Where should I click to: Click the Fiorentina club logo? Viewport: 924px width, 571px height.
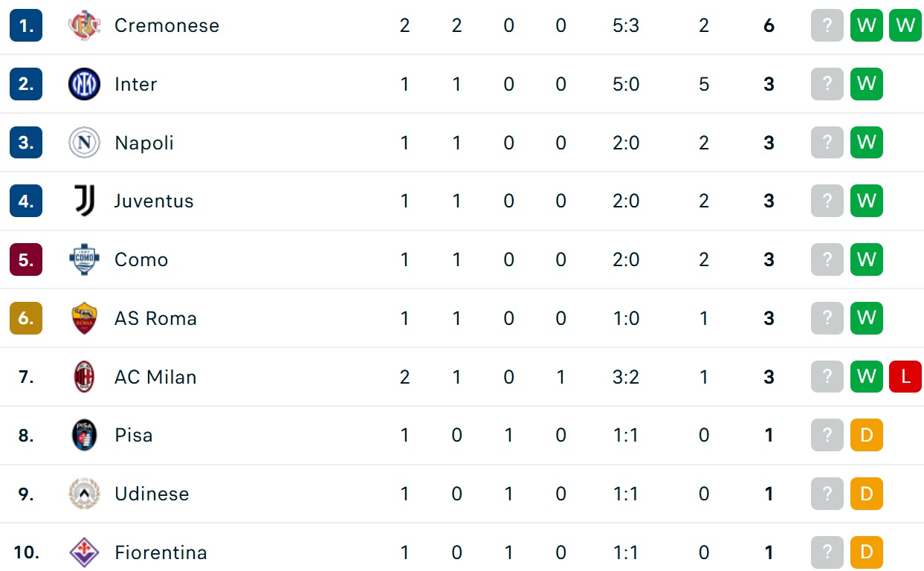coord(84,552)
